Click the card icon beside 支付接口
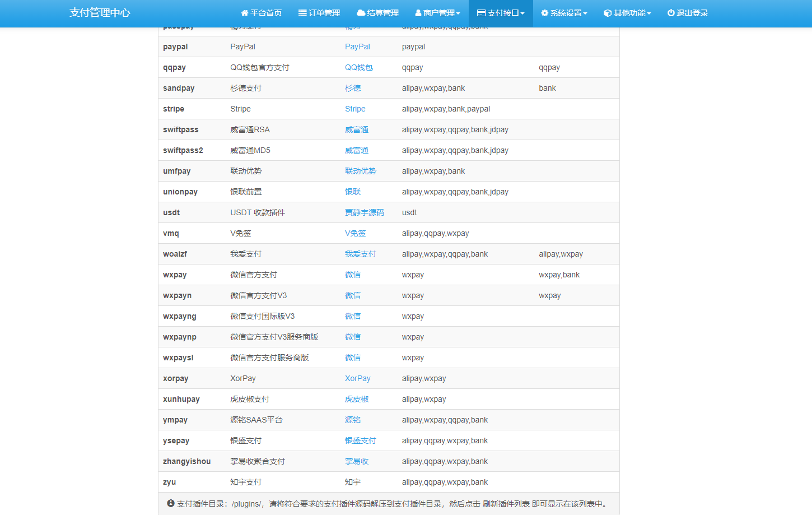The image size is (812, 515). (x=481, y=13)
